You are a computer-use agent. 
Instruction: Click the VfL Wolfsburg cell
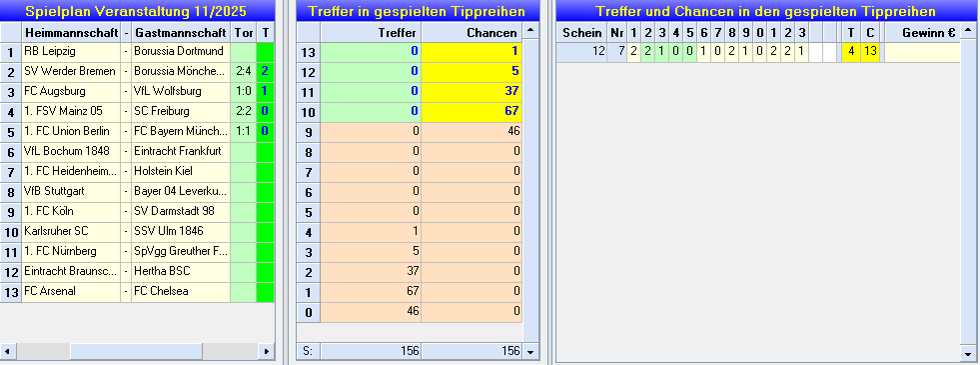point(181,91)
